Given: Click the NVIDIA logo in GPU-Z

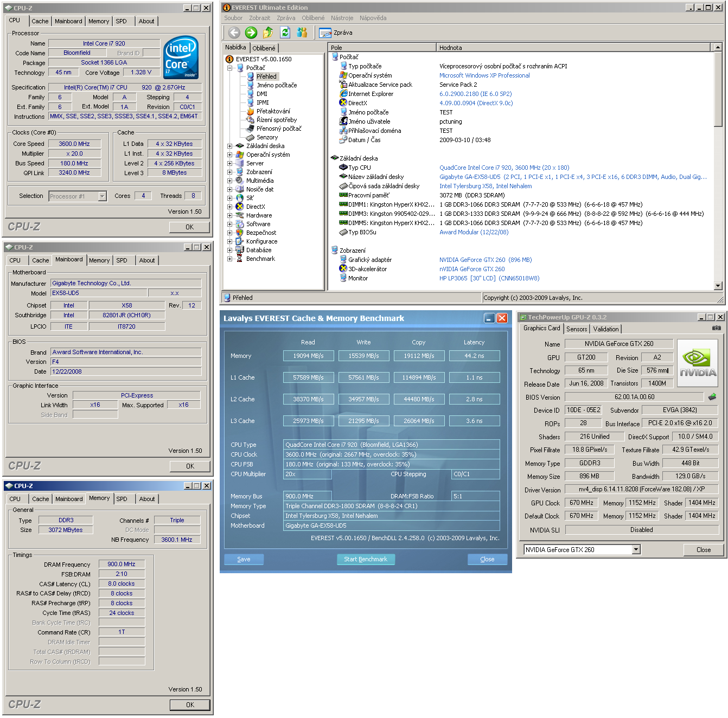Looking at the screenshot, I should (x=698, y=363).
